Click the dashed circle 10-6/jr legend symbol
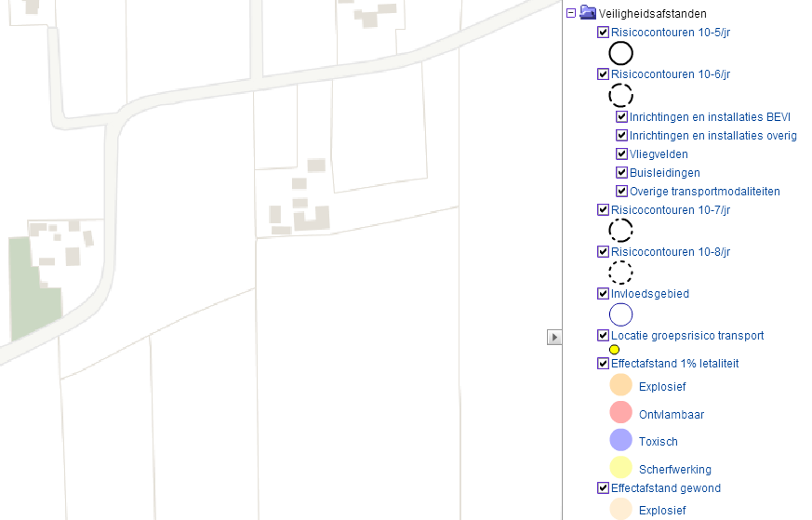Viewport: 812px width, 520px height. pos(620,94)
